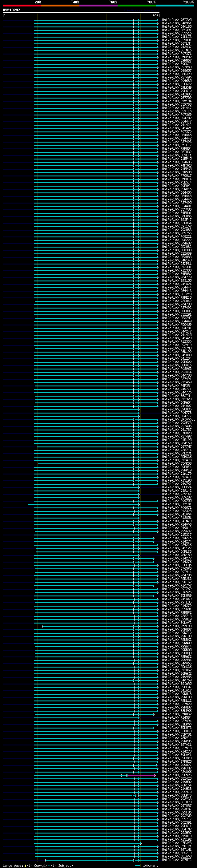The image size is (197, 868).
Task: Click the red 20% identity legend segment
Action: tap(22, 6)
